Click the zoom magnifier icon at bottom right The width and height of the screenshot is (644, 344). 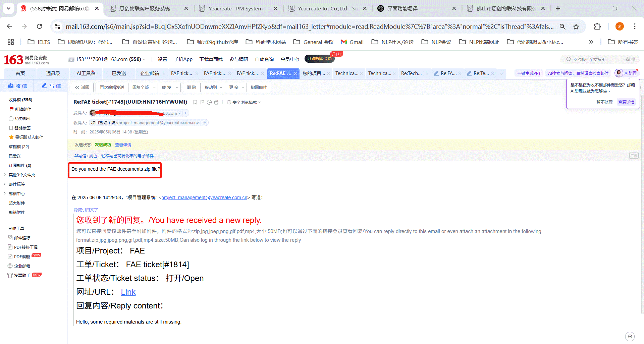coord(630,336)
